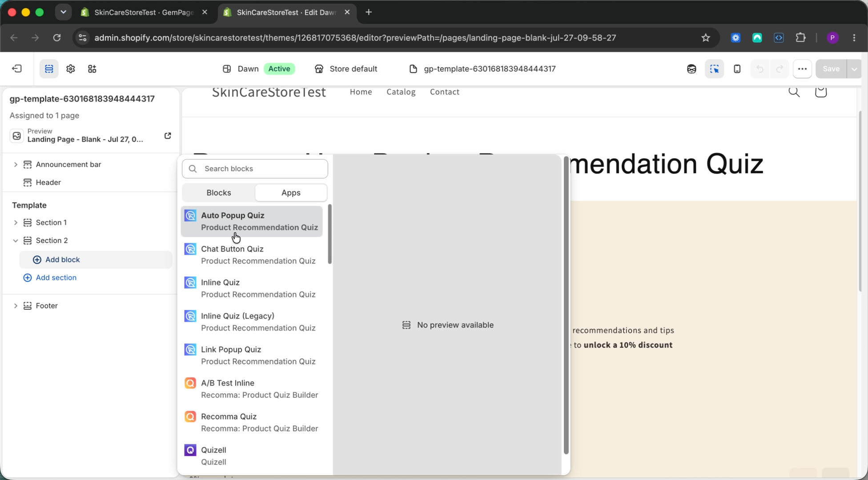Open the Store default market selector

coord(346,69)
